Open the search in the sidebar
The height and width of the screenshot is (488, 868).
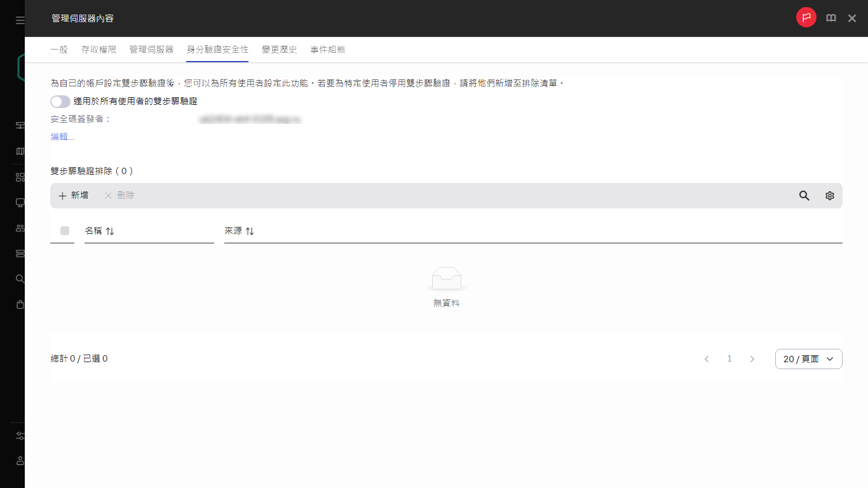pos(18,278)
